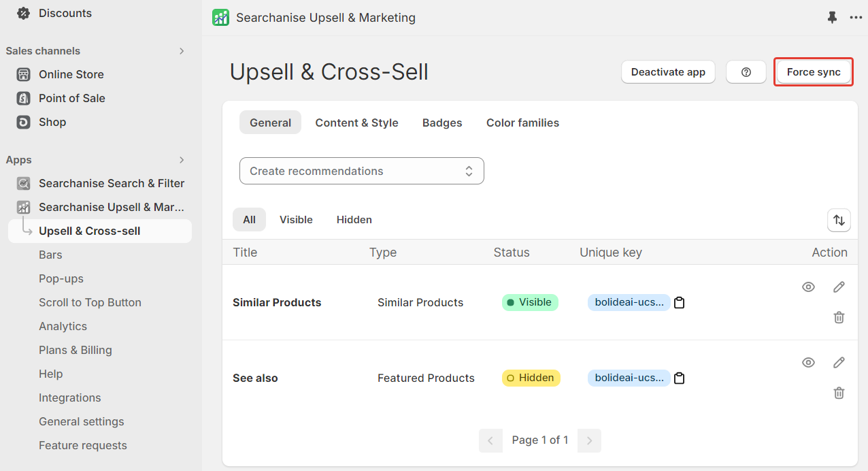Delete the See also recommendation
This screenshot has height=471, width=868.
(839, 393)
